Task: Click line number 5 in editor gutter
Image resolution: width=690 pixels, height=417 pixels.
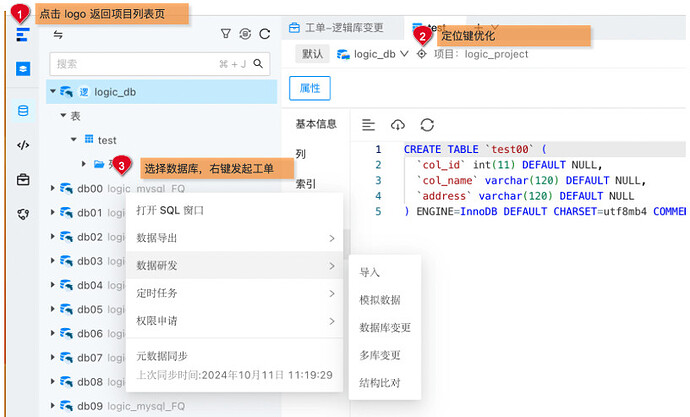Action: [378, 212]
